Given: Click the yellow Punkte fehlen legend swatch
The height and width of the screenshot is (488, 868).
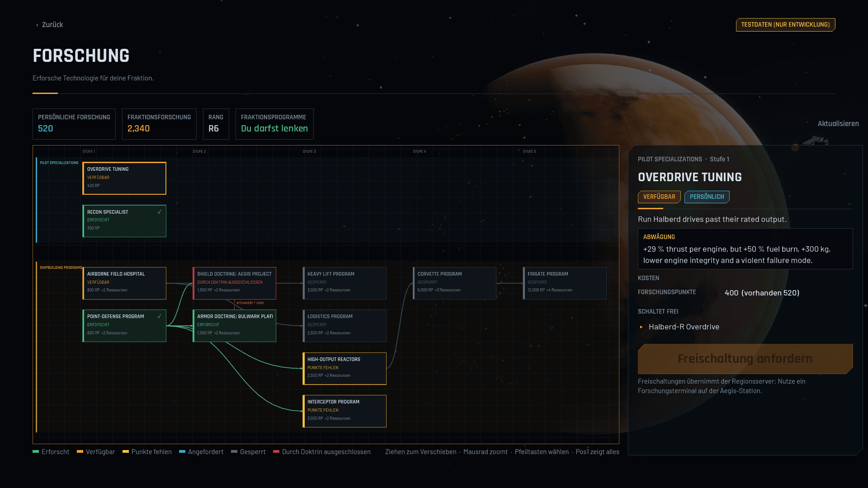Looking at the screenshot, I should tap(126, 451).
